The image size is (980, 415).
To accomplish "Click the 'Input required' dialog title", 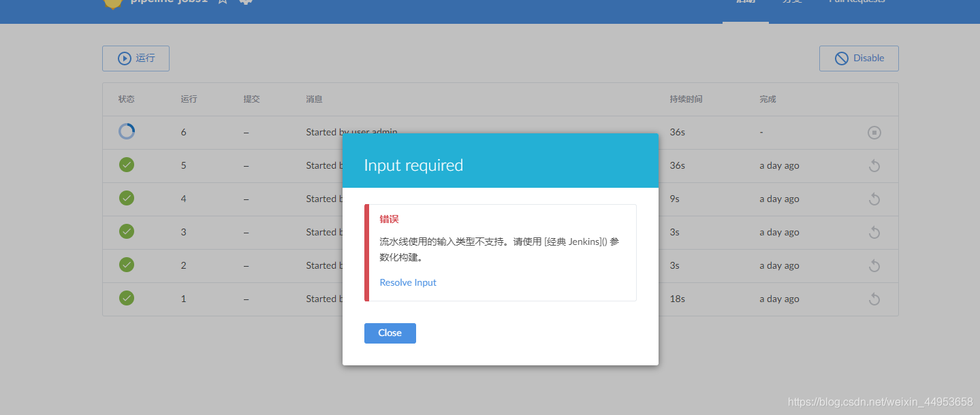I will point(413,165).
